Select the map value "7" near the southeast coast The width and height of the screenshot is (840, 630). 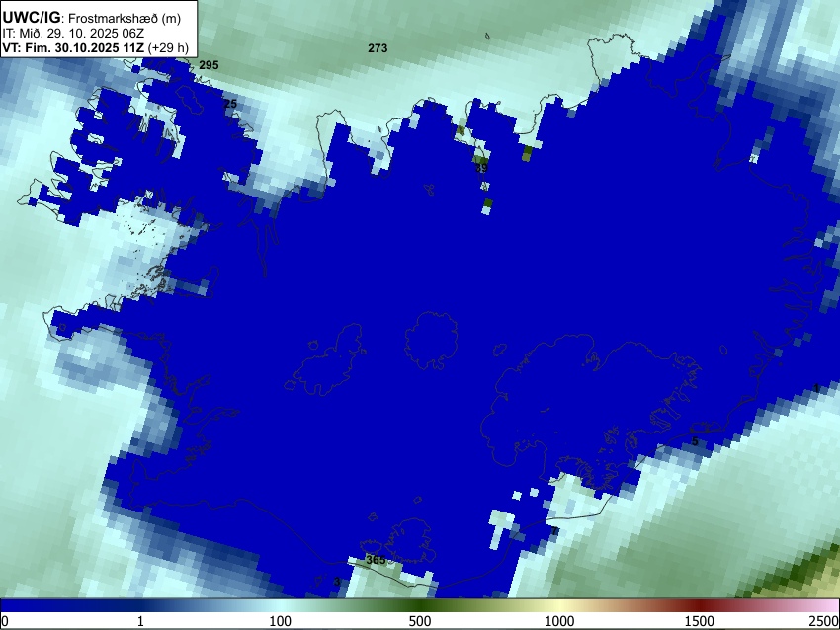(x=554, y=531)
